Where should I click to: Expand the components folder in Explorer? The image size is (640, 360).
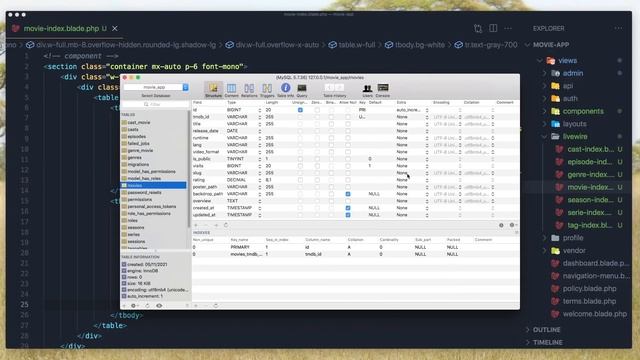[544, 111]
